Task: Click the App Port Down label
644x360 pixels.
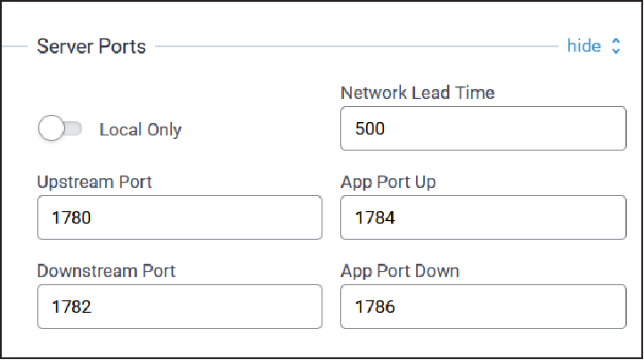Action: [399, 270]
